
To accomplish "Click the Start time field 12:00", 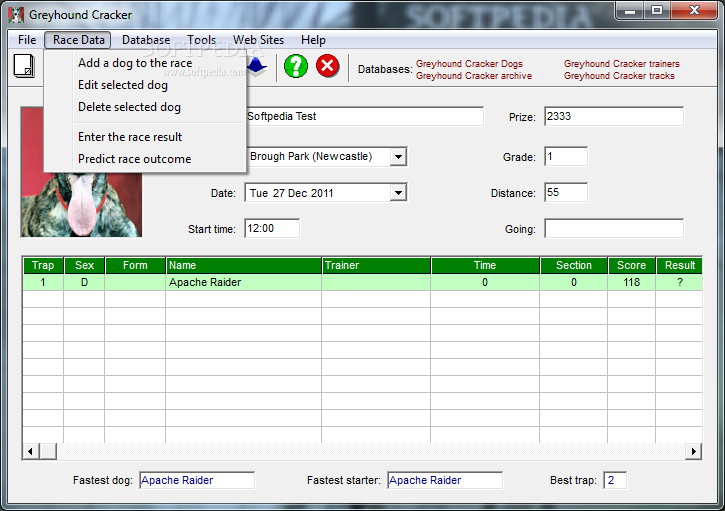I will 272,228.
